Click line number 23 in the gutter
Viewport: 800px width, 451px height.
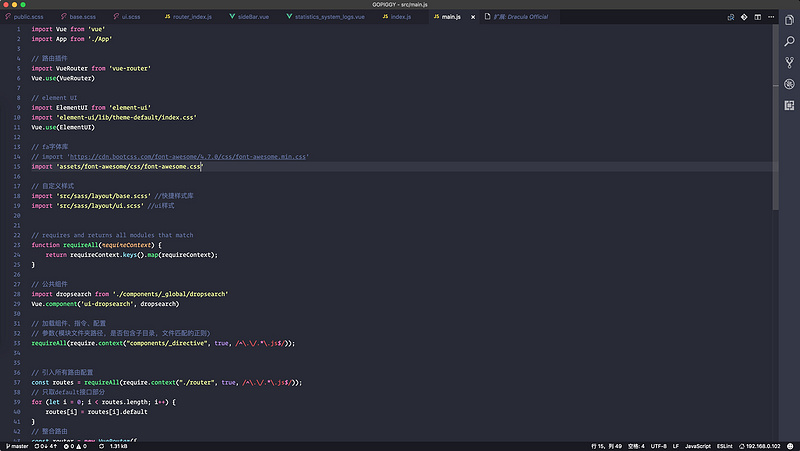point(17,245)
